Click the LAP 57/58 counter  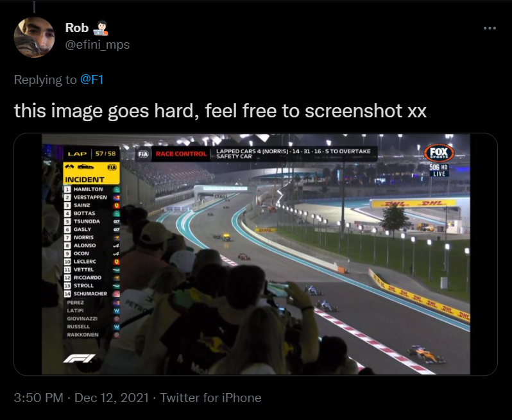click(91, 154)
